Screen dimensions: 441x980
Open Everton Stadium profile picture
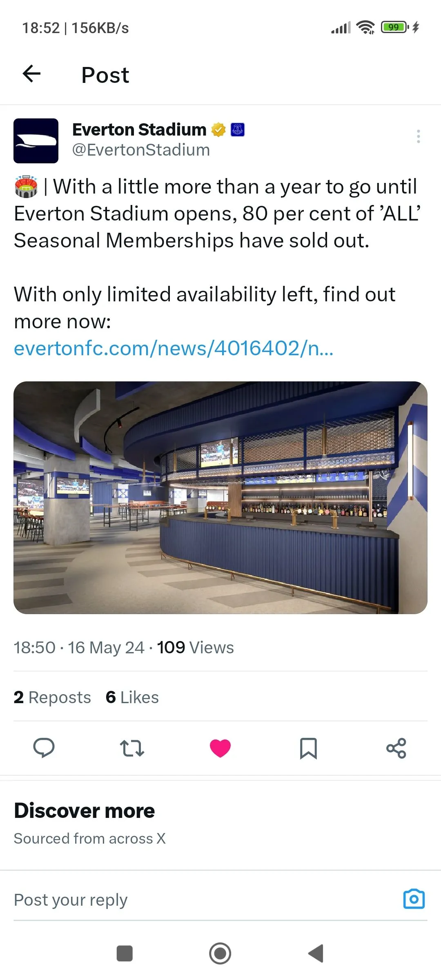click(x=36, y=141)
